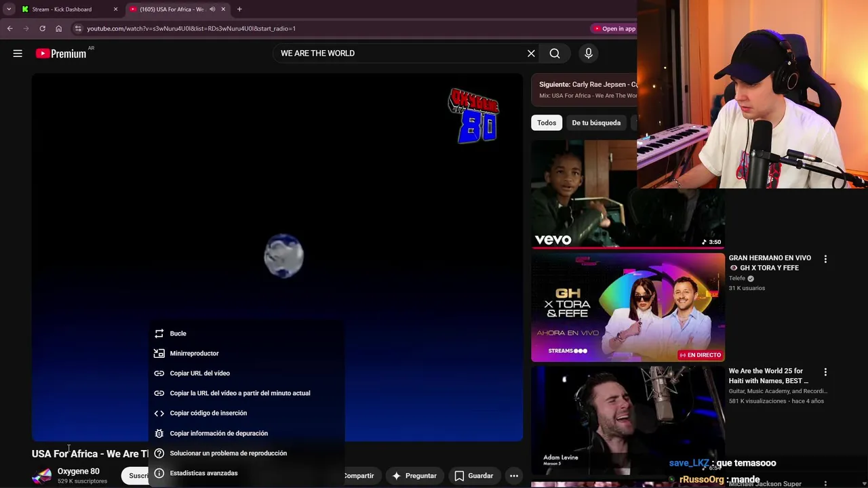Viewport: 868px width, 488px height.
Task: Open Estadísticas avanzadas from context menu
Action: pos(247,473)
